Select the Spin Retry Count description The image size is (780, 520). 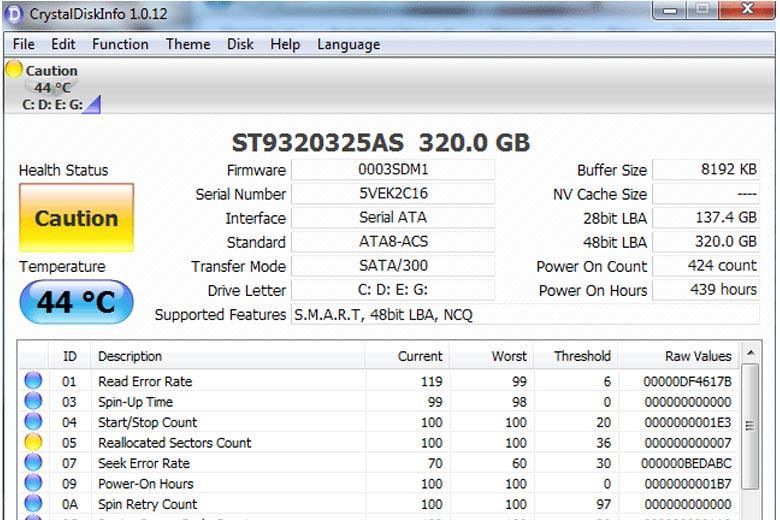coord(147,504)
